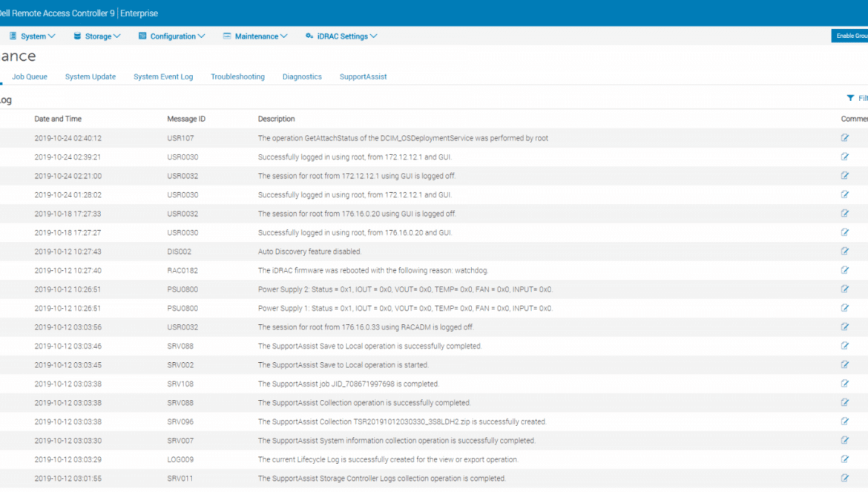Click the TSR20191012030330 zip created description

(402, 422)
